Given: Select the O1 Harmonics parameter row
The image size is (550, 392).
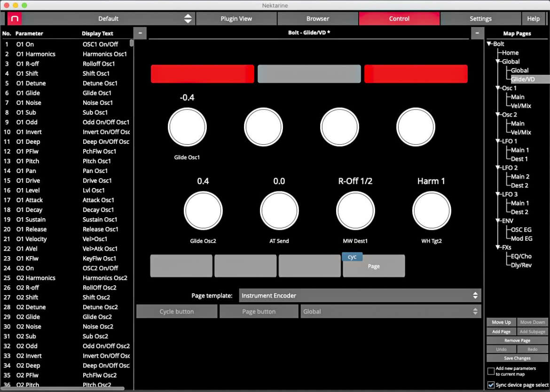Looking at the screenshot, I should [x=67, y=54].
